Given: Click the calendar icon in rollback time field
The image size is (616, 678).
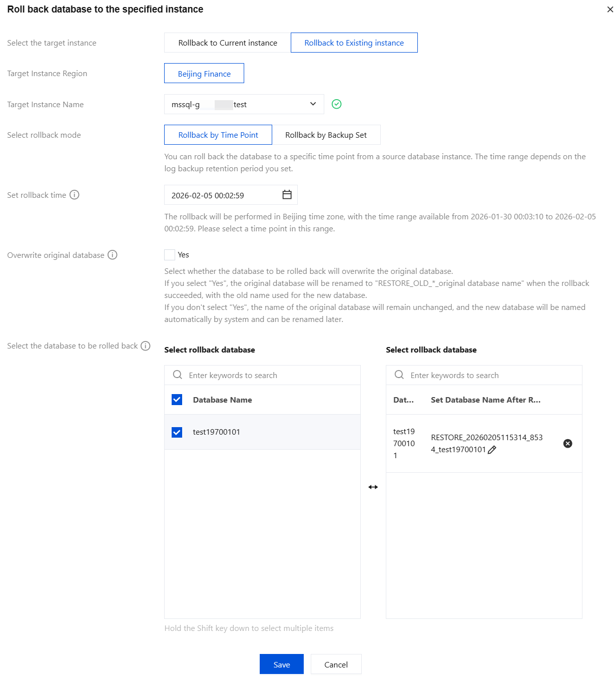Looking at the screenshot, I should 287,195.
